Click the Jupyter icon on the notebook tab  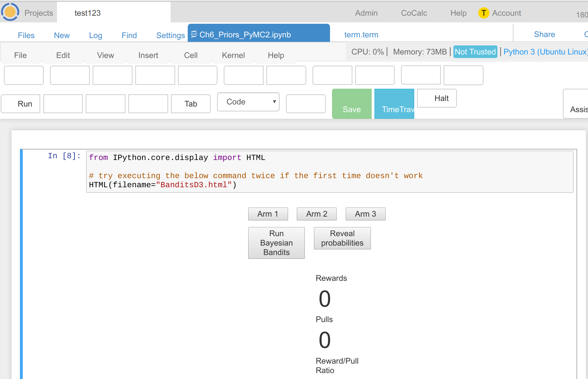[194, 34]
